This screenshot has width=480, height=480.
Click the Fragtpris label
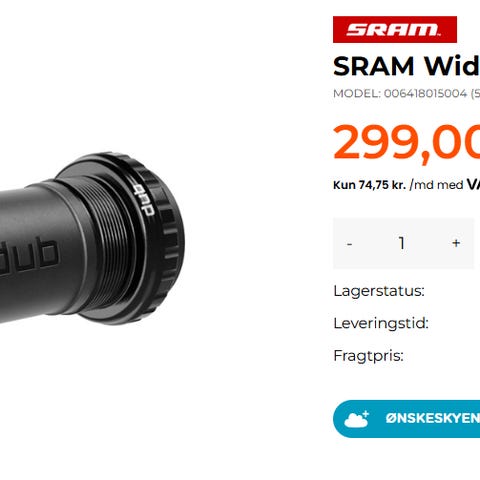pyautogui.click(x=368, y=356)
